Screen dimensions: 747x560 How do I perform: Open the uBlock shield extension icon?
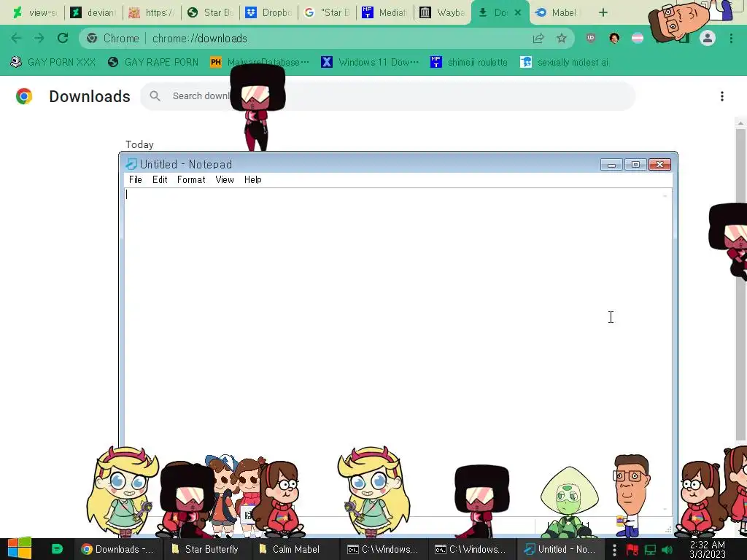click(x=591, y=38)
